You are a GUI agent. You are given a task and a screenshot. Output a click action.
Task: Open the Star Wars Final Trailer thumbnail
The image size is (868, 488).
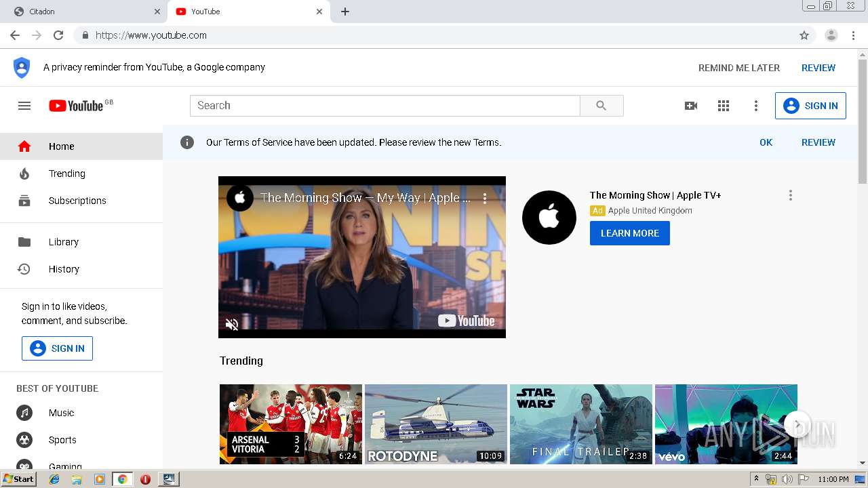click(x=581, y=424)
